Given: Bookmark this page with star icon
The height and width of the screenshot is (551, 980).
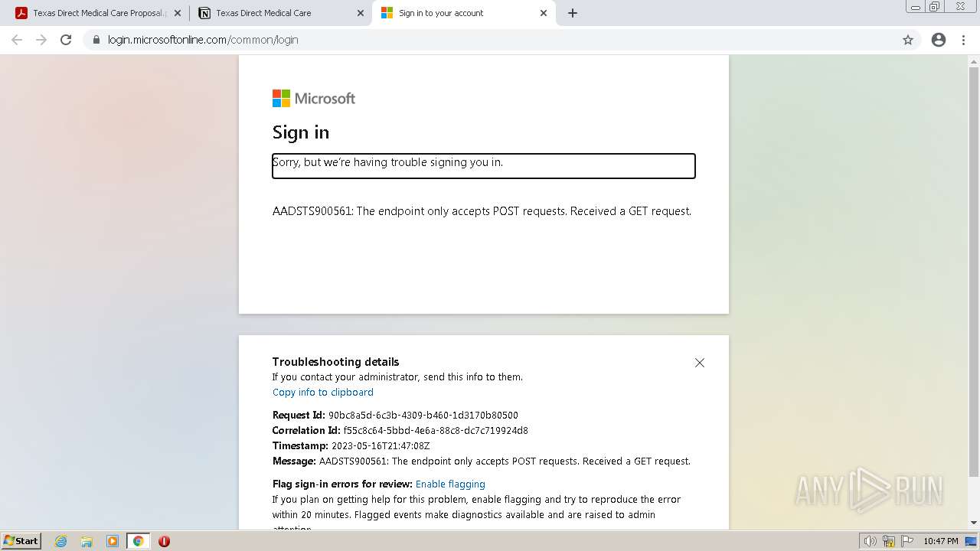Looking at the screenshot, I should coord(908,40).
